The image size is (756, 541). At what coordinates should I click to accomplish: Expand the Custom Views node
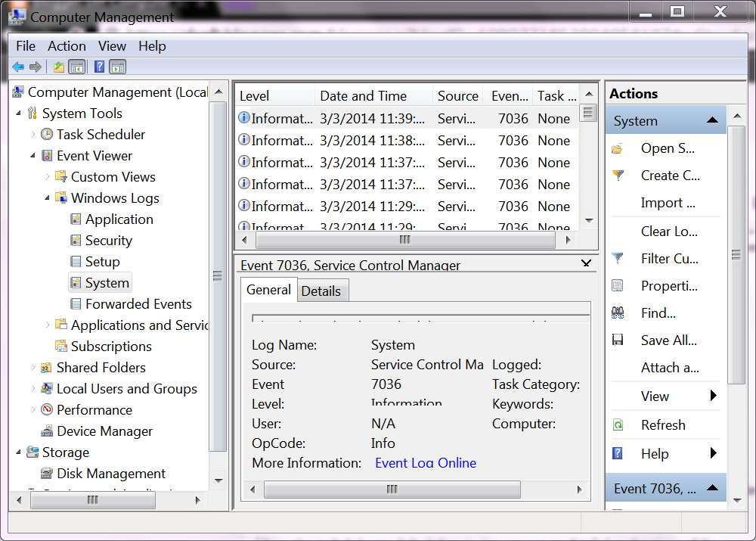coord(47,177)
